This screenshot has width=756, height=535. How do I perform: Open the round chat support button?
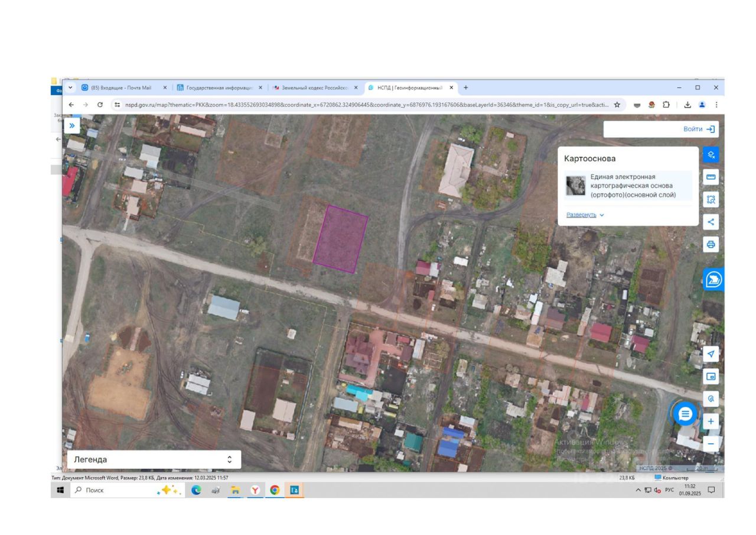(x=685, y=414)
